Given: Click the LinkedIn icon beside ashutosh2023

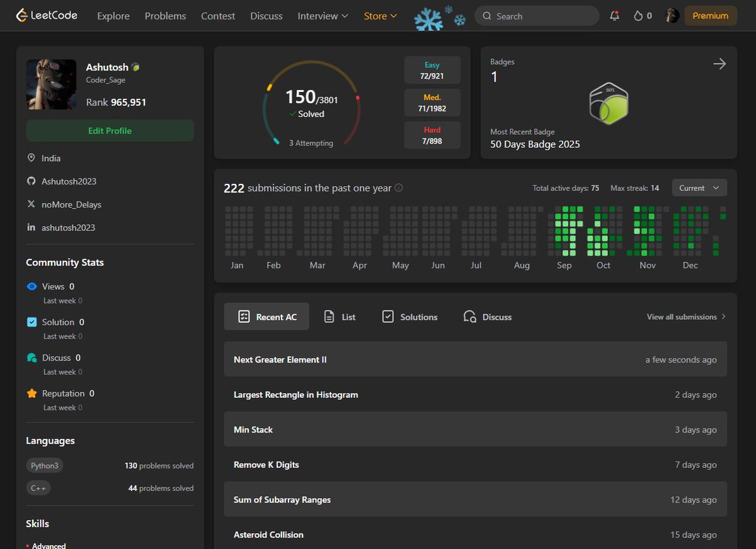Looking at the screenshot, I should point(31,227).
